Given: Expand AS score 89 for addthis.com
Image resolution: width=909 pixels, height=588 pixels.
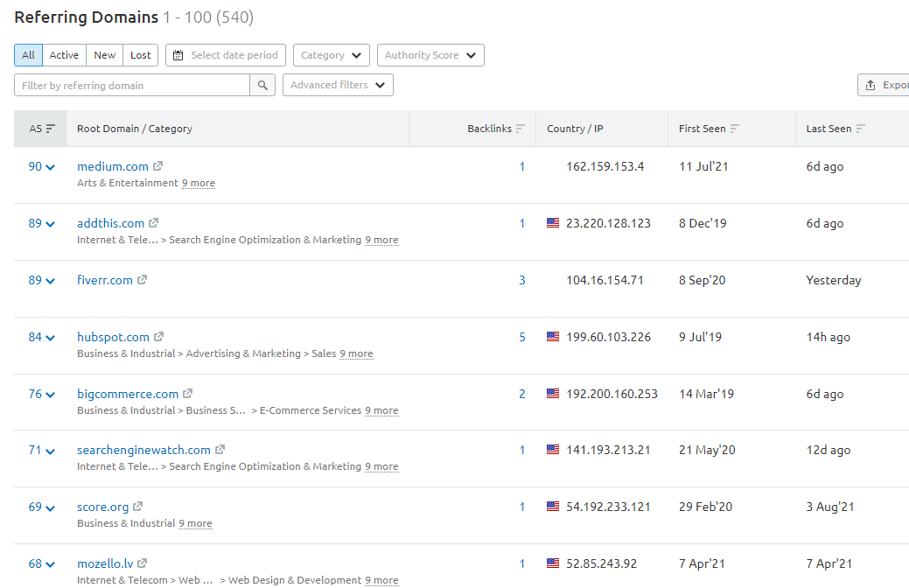Looking at the screenshot, I should 42,223.
